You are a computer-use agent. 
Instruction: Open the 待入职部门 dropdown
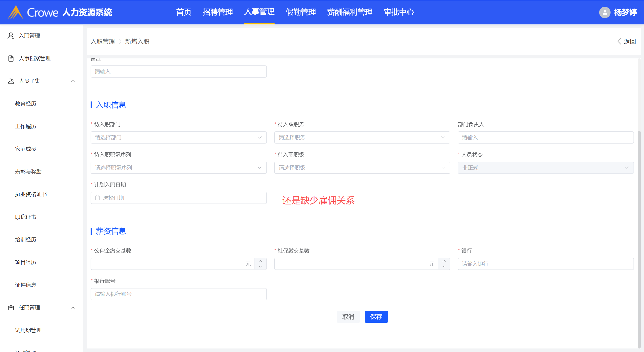click(178, 137)
